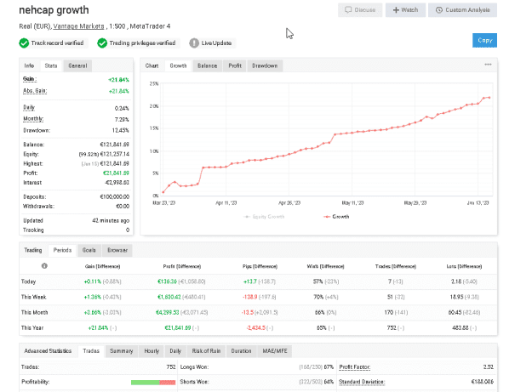The image size is (532, 392).
Task: Click the Standard Deviation label
Action: click(x=362, y=382)
